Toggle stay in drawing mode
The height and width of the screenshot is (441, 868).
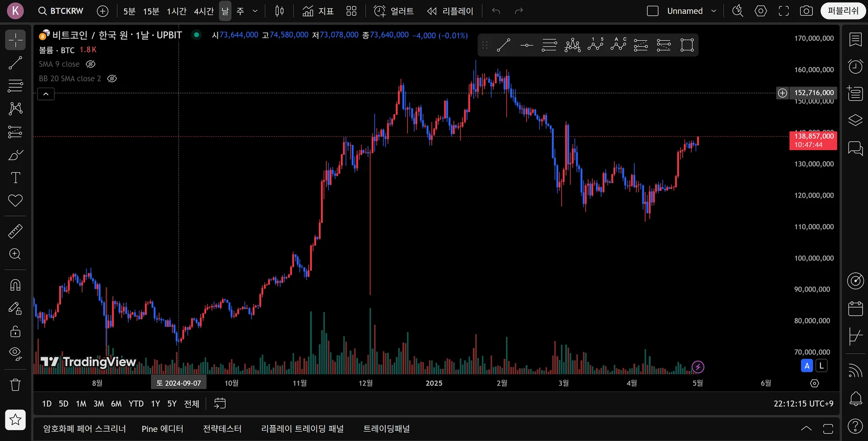(x=15, y=308)
